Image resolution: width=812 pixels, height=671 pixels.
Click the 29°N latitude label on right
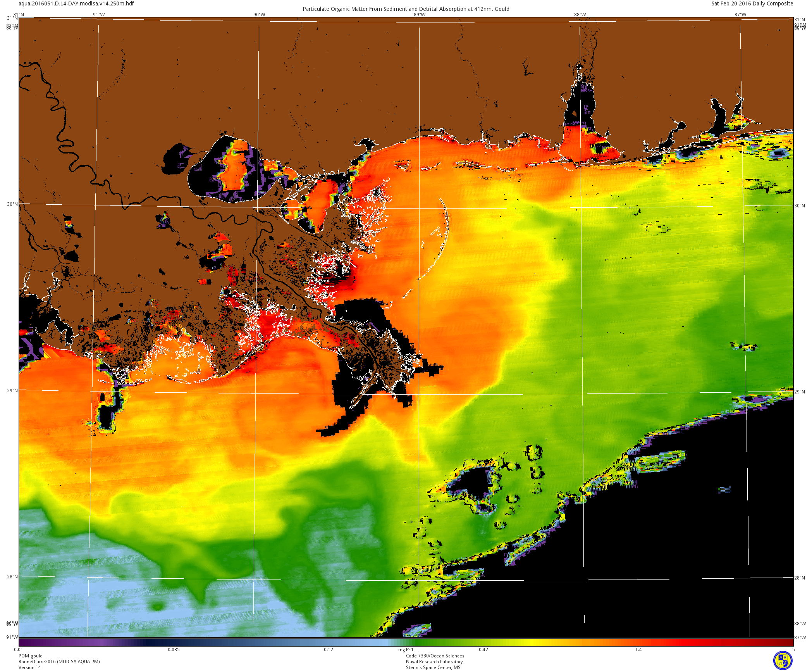[x=800, y=392]
